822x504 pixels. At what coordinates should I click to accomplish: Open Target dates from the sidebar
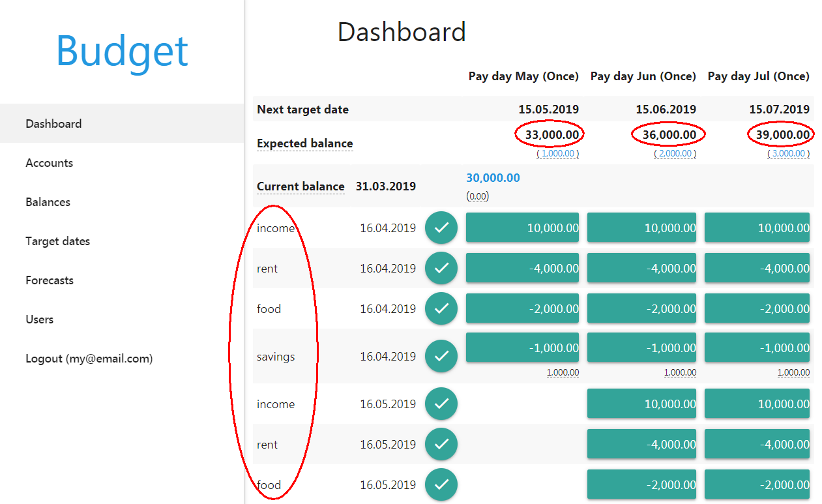[x=58, y=241]
